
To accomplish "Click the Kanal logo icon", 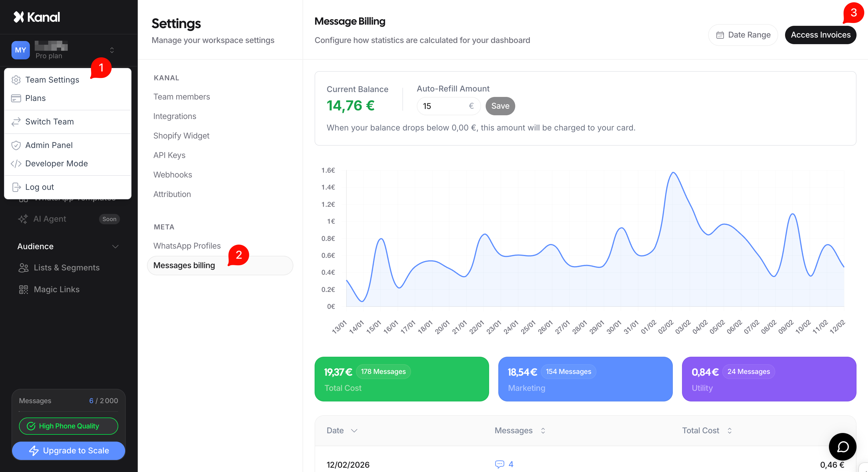I will (x=19, y=17).
